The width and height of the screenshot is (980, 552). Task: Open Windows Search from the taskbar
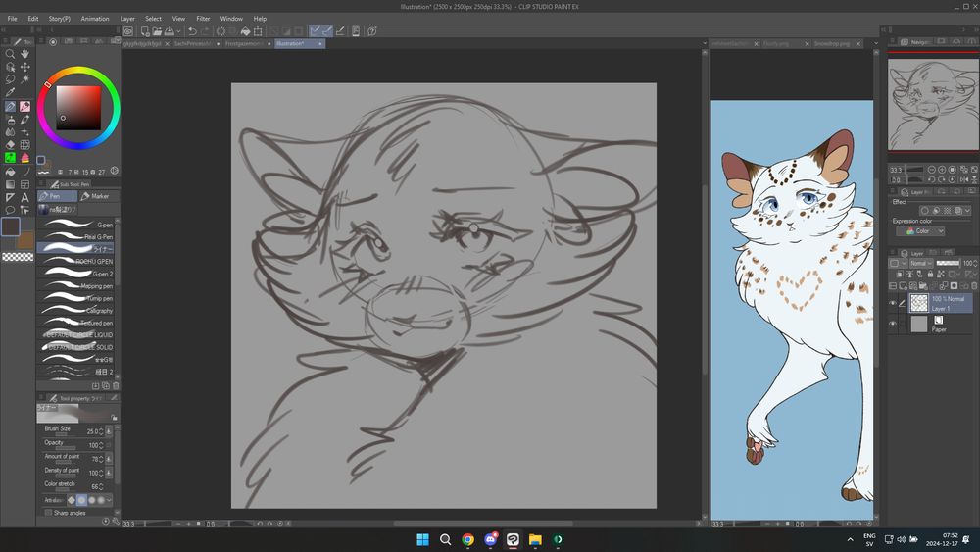pyautogui.click(x=445, y=539)
